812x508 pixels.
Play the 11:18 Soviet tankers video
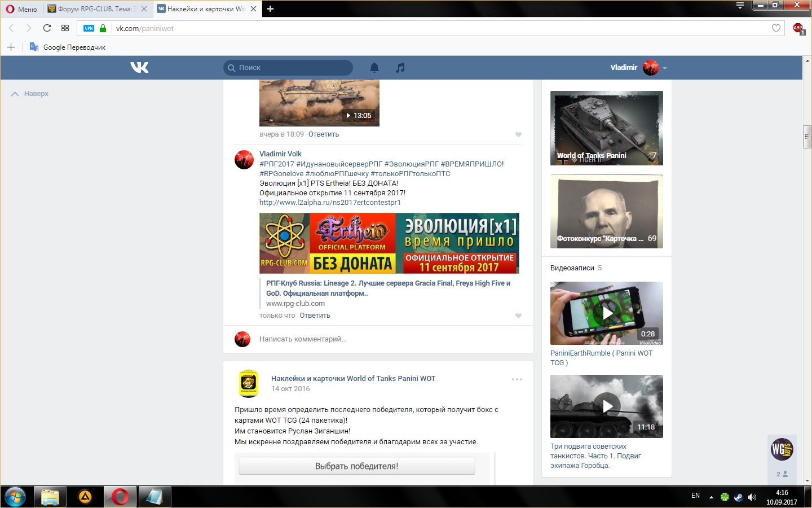tap(607, 406)
